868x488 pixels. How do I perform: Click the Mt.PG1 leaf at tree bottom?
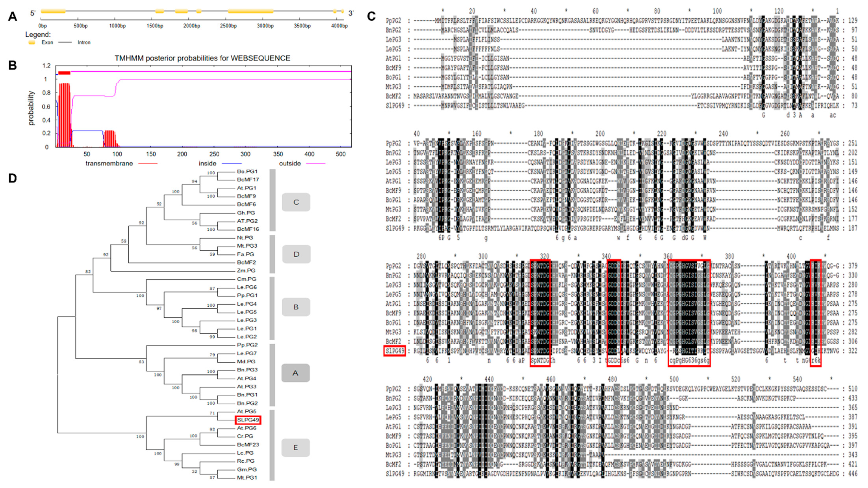(247, 478)
